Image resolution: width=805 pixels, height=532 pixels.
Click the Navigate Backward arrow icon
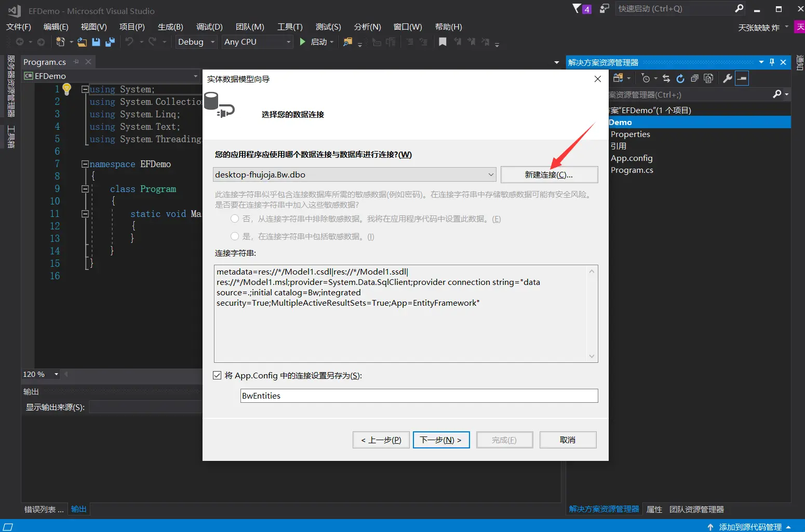click(x=20, y=42)
